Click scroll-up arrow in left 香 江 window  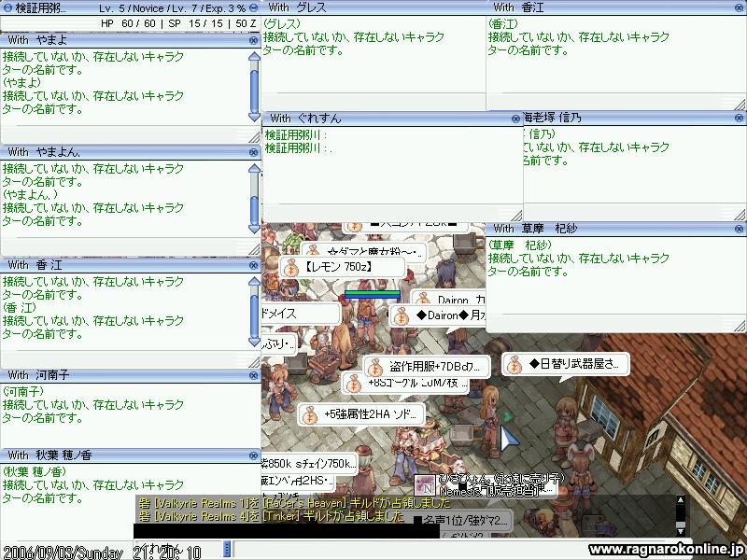pos(254,281)
